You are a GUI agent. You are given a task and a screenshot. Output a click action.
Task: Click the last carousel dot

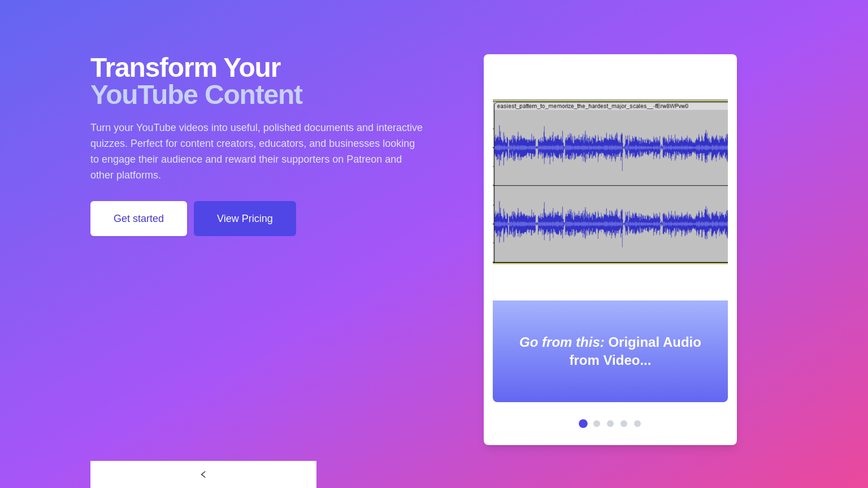637,424
